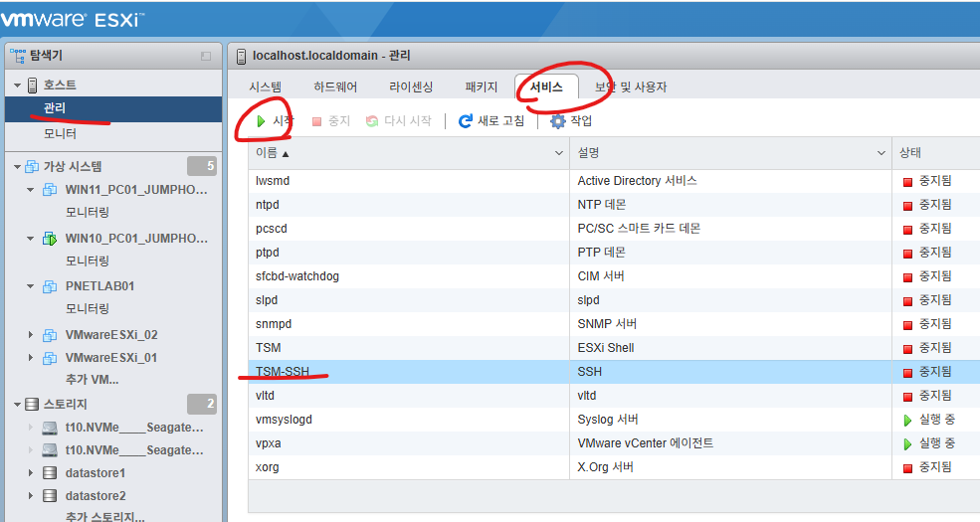The height and width of the screenshot is (522, 980).
Task: Select the sfcbd-watchdog service row
Action: tap(614, 276)
